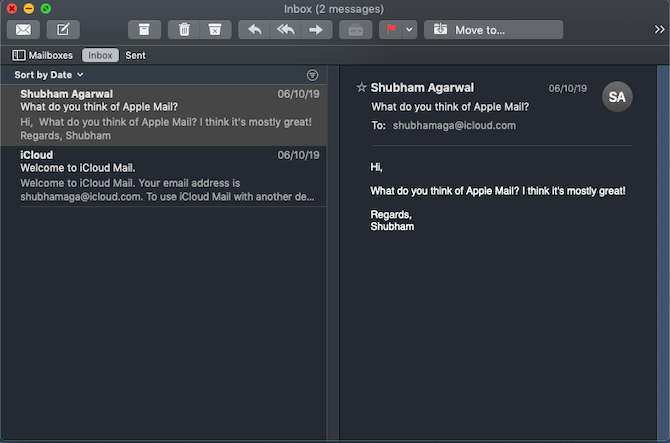The image size is (670, 443).
Task: Click the 06/10/19 date in message header
Action: tap(567, 88)
